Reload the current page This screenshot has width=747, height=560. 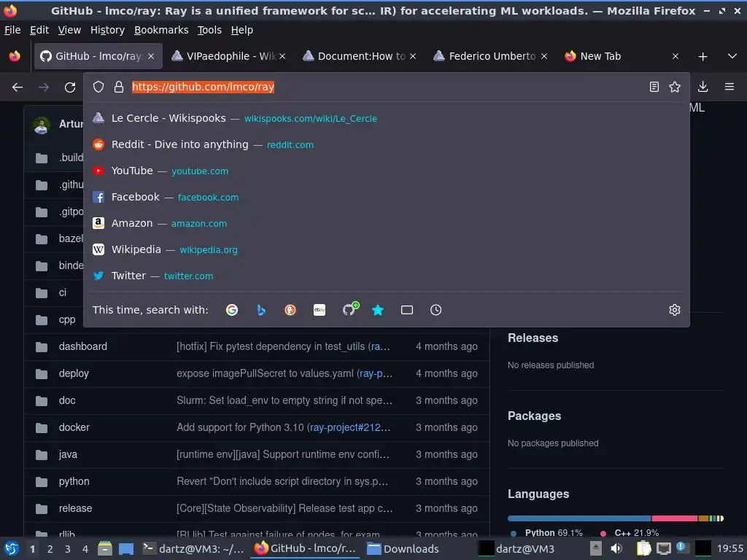click(70, 87)
